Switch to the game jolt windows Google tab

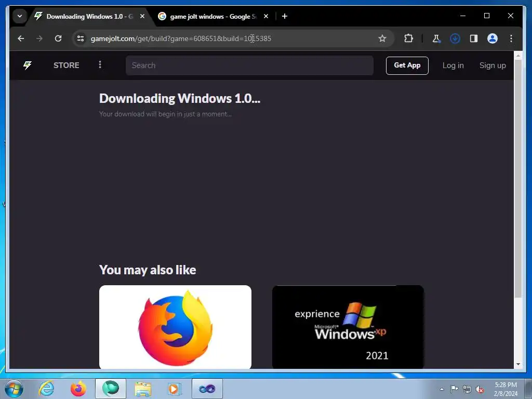click(x=213, y=16)
